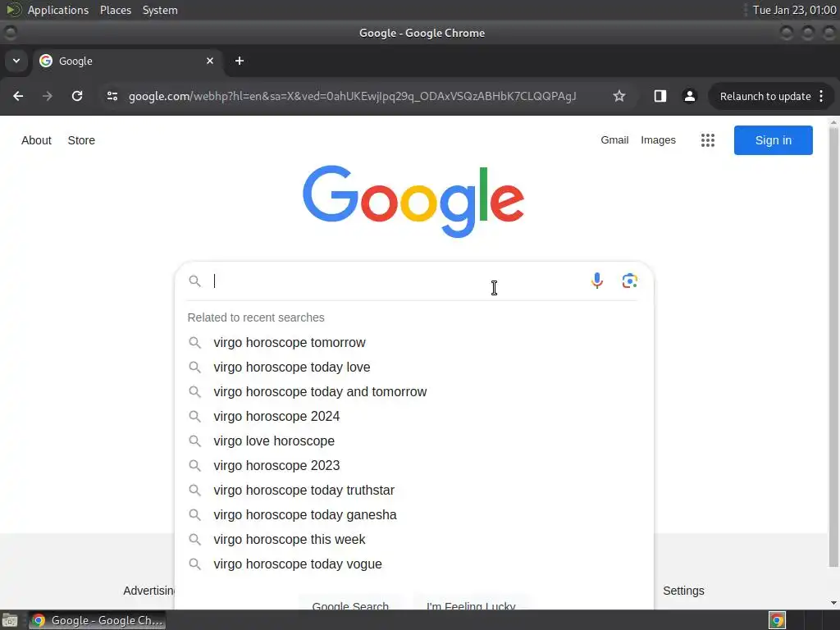Click the address bar URL

pyautogui.click(x=352, y=96)
